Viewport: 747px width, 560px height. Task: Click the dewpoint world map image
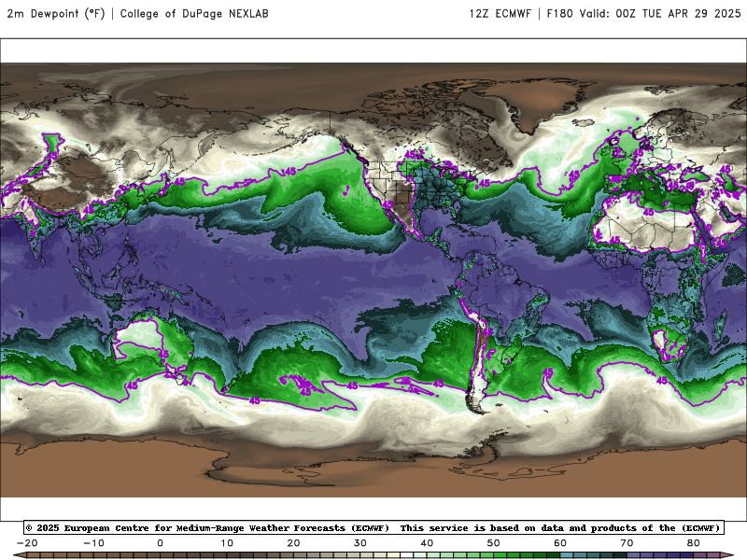[x=373, y=279]
